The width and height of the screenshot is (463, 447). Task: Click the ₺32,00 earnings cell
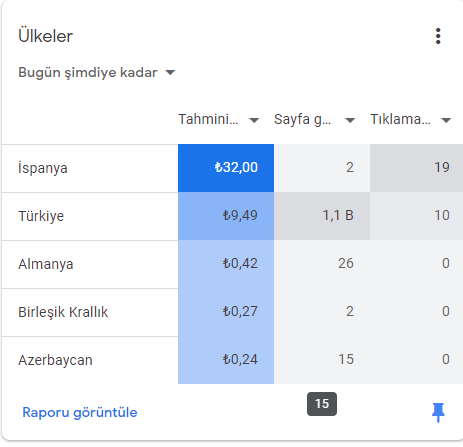click(226, 168)
